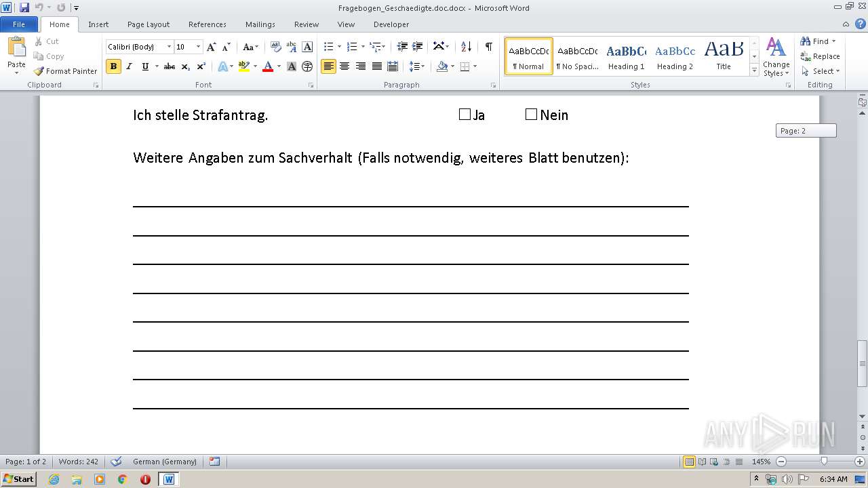Center the paragraph text
This screenshot has height=488, width=868.
point(344,66)
